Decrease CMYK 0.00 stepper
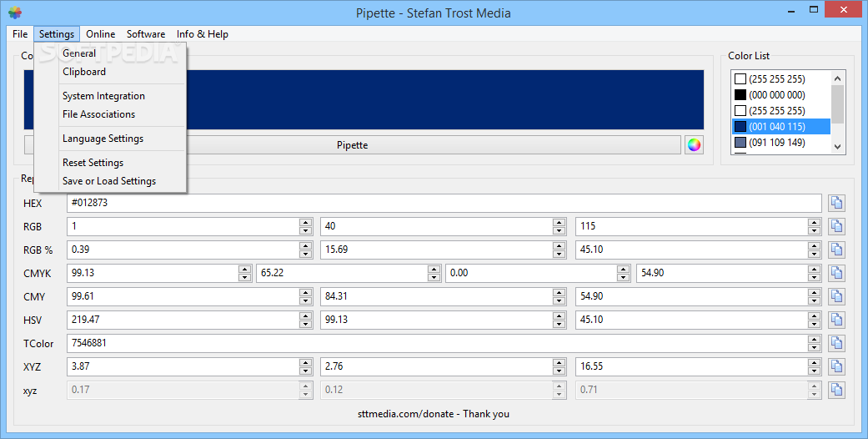 [624, 278]
